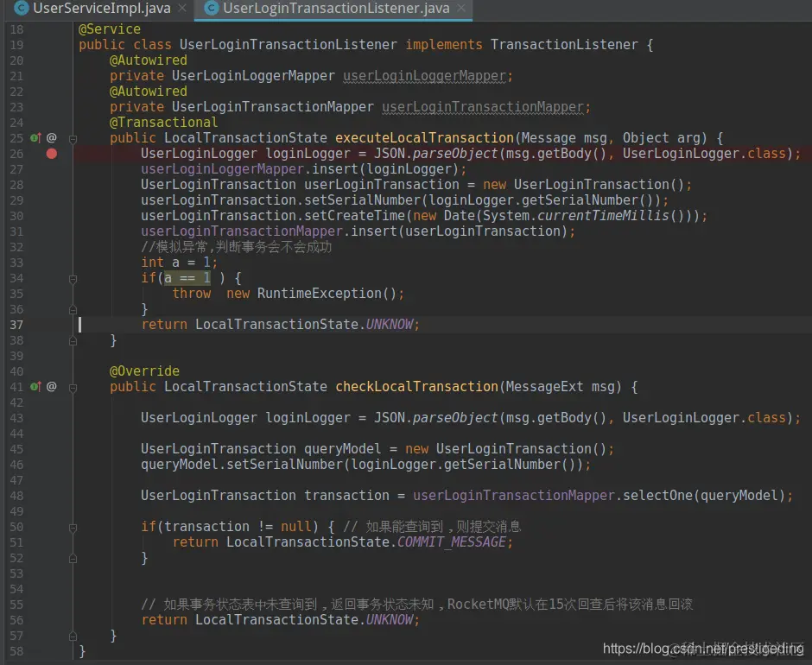812x665 pixels.
Task: Click UNKNOW on line 37
Action: tap(390, 325)
